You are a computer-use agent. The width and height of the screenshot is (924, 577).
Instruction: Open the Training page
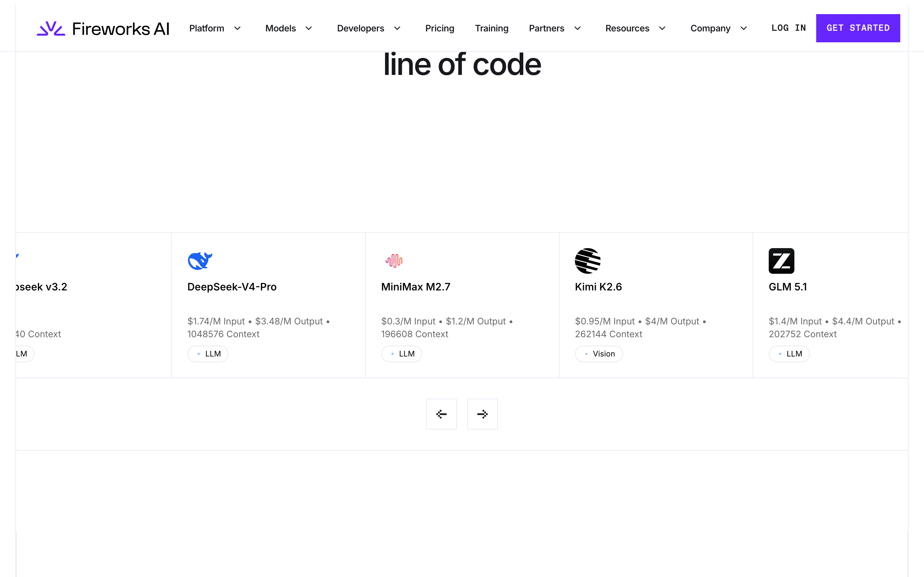492,28
